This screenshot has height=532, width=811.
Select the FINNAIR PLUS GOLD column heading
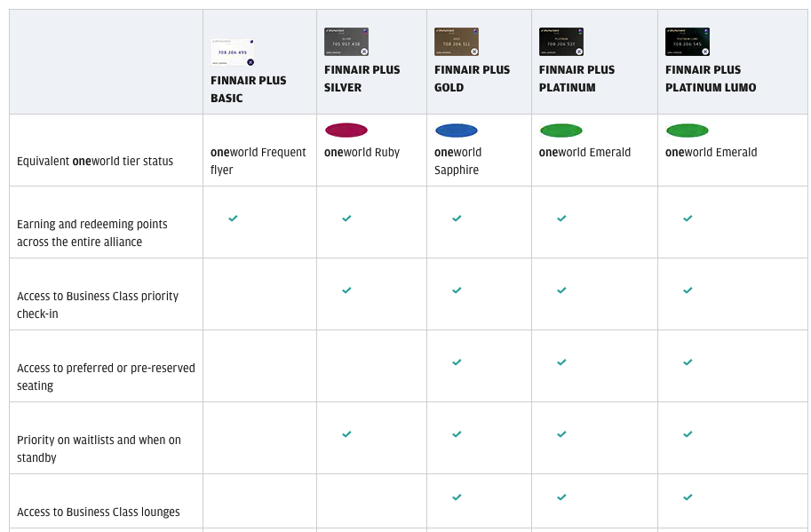pos(472,78)
